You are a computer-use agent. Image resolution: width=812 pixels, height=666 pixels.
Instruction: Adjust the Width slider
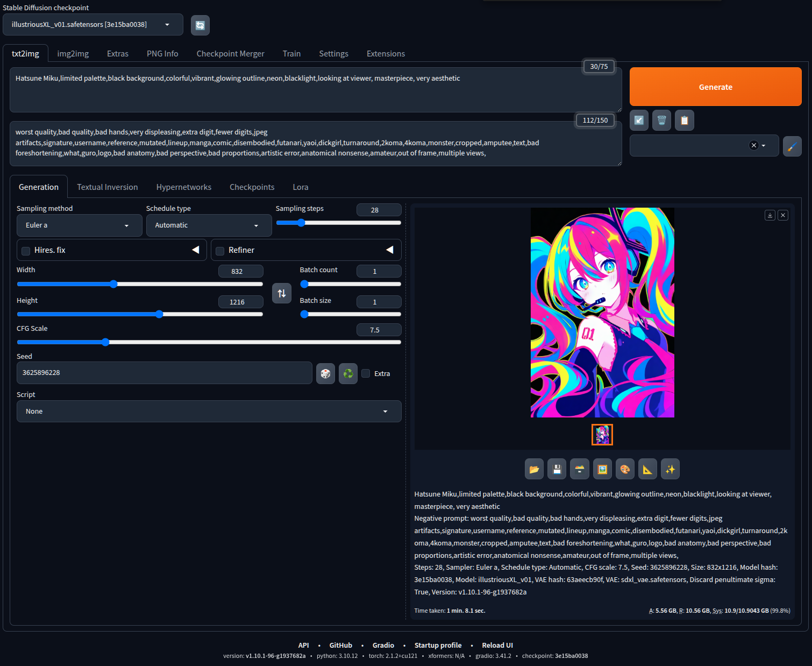(140, 284)
